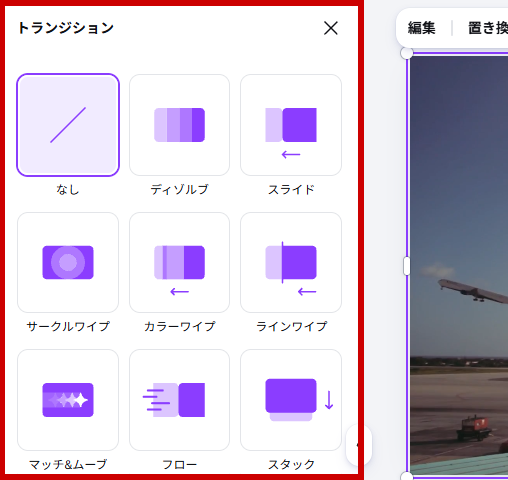Apply the スタック stack transition
The image size is (508, 480).
pos(291,400)
